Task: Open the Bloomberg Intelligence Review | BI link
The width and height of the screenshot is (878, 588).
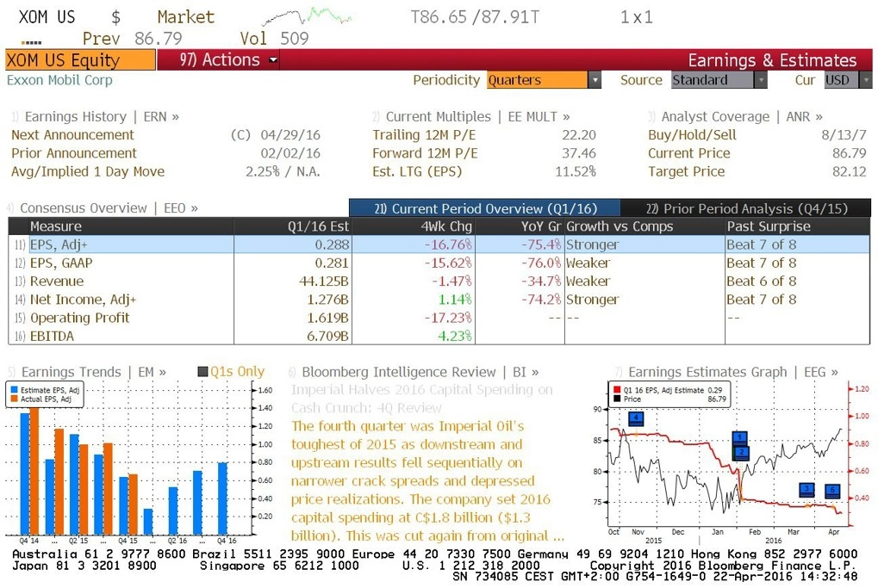Action: point(420,372)
